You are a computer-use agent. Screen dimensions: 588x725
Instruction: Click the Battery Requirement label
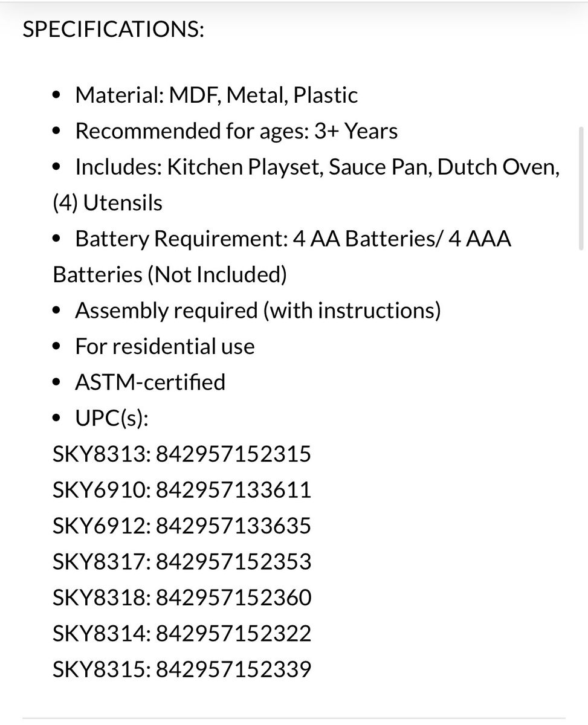click(x=180, y=239)
